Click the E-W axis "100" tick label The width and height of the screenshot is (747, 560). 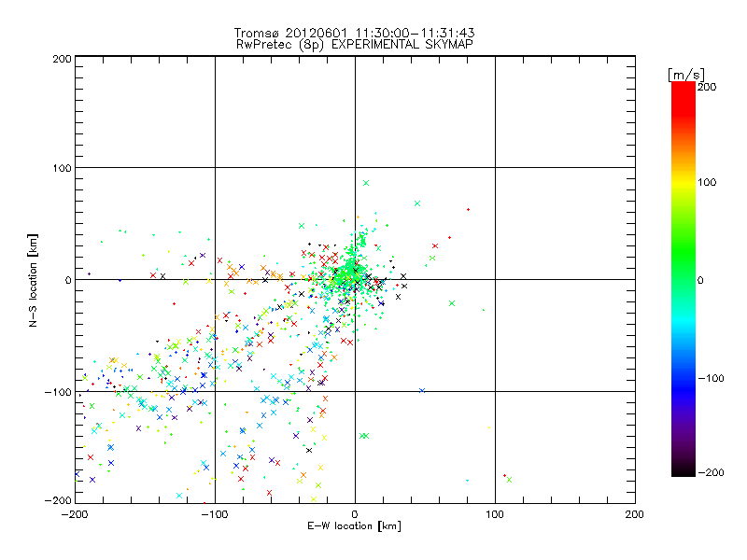495,514
